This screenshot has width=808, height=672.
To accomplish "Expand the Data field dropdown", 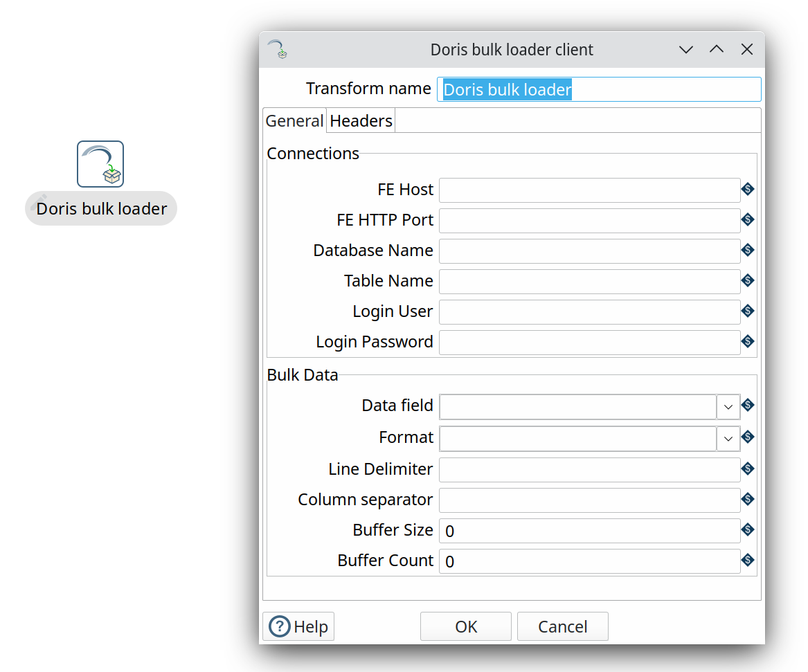I will [x=728, y=407].
